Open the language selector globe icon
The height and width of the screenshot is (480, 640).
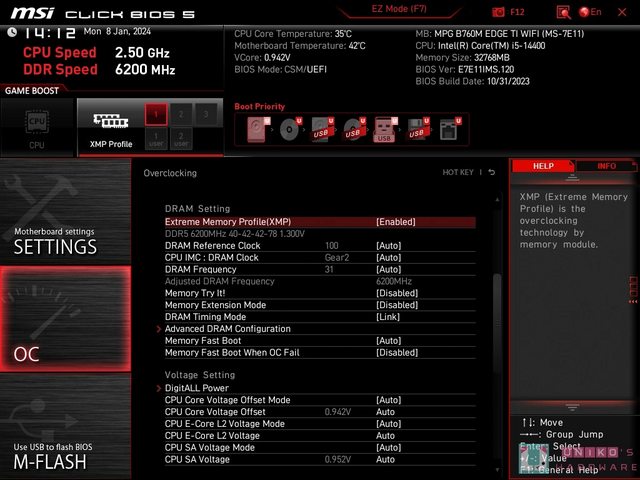(590, 12)
